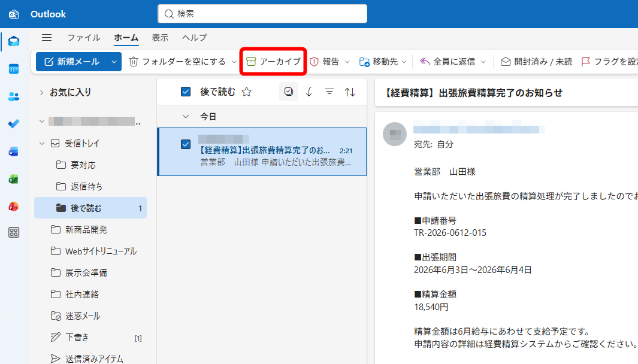Open the 要対応 folder
Image resolution: width=638 pixels, height=364 pixels.
pos(90,165)
